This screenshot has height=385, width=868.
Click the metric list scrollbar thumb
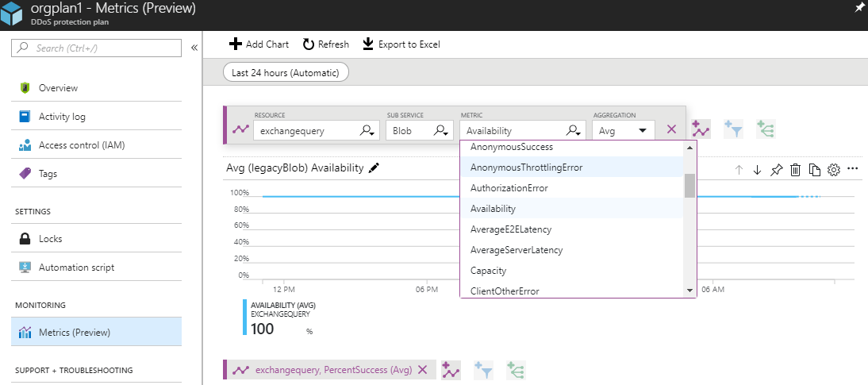point(689,186)
